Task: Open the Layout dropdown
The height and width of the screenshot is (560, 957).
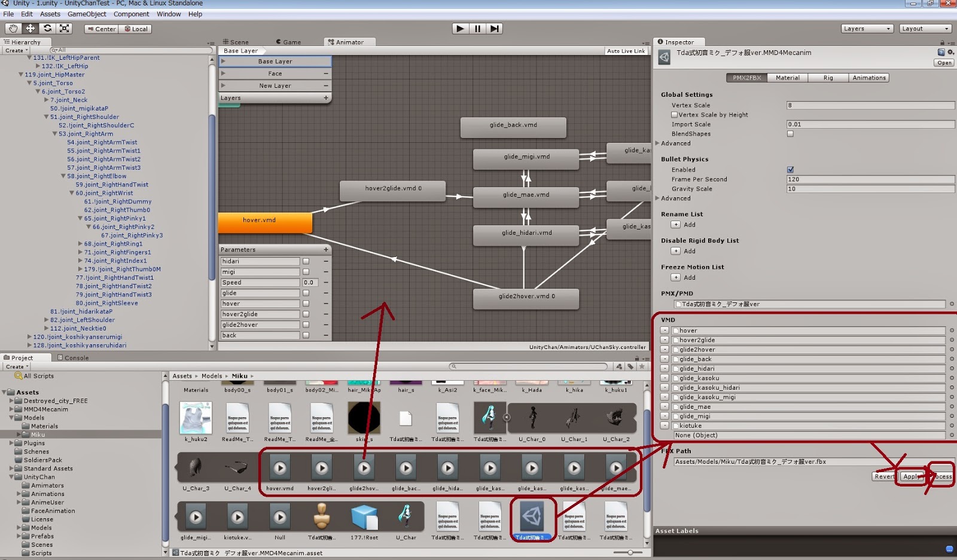Action: click(x=925, y=29)
